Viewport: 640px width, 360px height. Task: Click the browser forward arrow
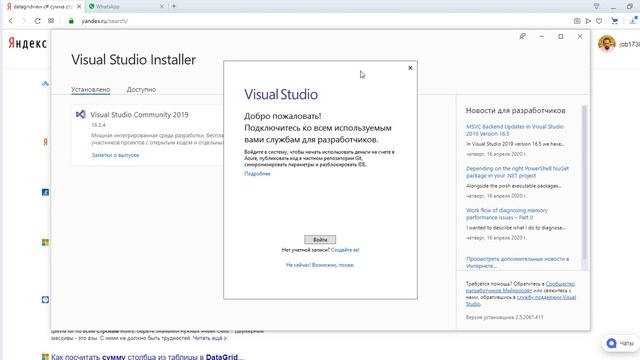click(23, 21)
